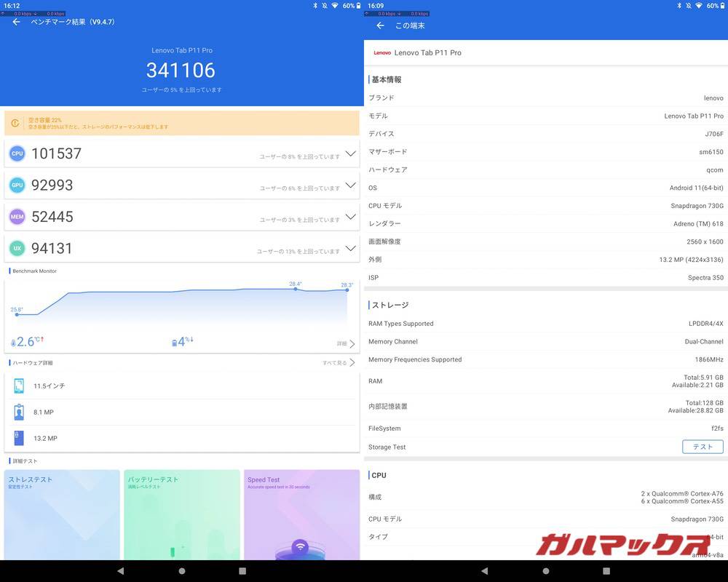
Task: Expand the CPU score details chevron
Action: 350,154
